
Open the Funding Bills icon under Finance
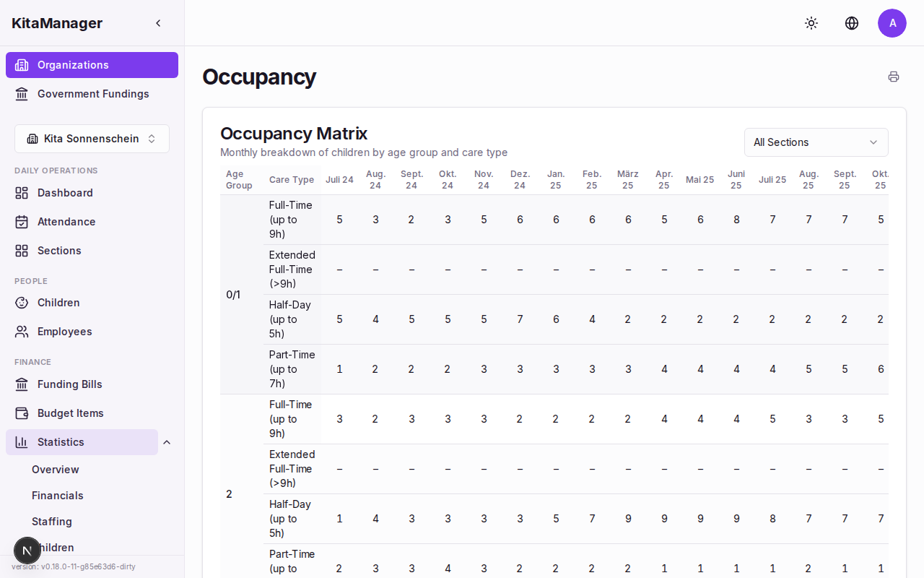[22, 384]
